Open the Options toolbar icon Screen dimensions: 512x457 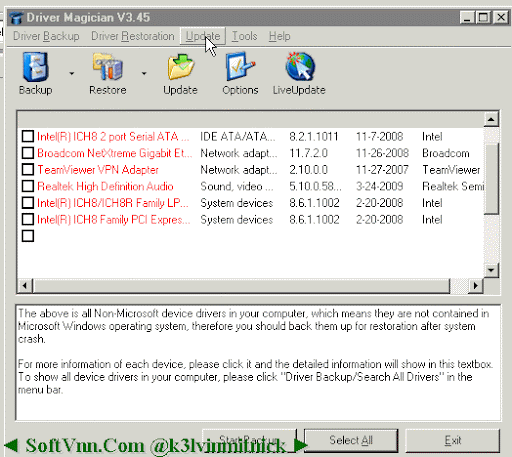tap(240, 67)
